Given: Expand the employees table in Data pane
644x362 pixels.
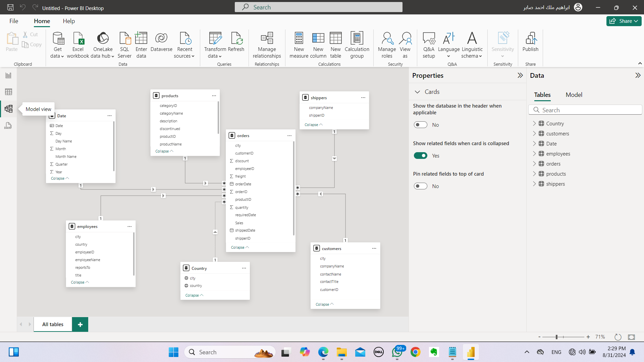Looking at the screenshot, I should (x=534, y=154).
